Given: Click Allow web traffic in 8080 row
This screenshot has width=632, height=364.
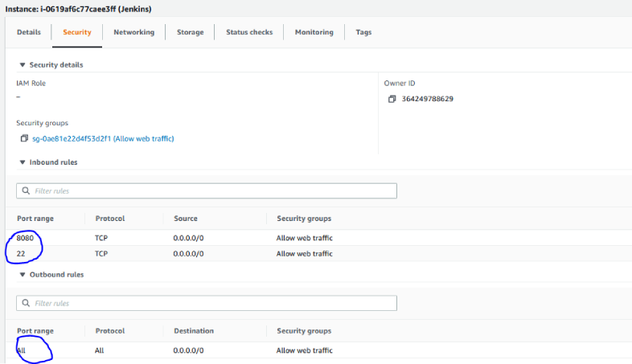Looking at the screenshot, I should 304,238.
